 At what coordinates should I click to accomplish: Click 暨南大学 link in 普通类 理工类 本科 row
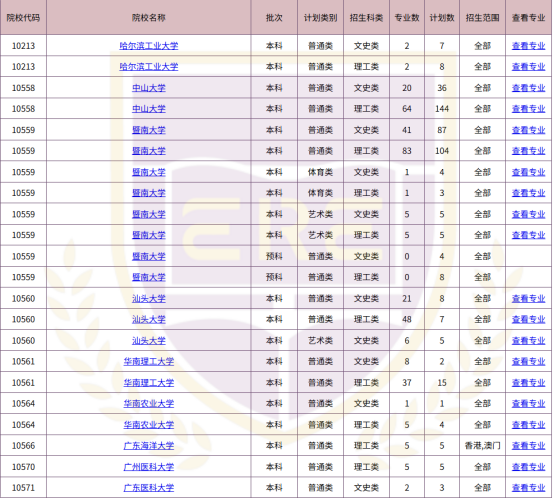pos(149,151)
